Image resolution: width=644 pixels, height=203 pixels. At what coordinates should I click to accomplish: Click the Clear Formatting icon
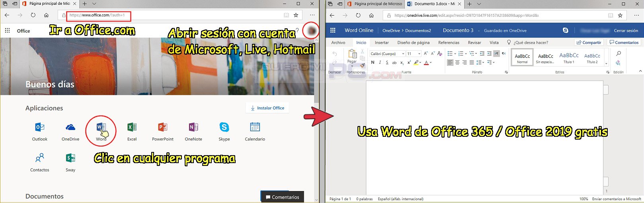tap(439, 53)
